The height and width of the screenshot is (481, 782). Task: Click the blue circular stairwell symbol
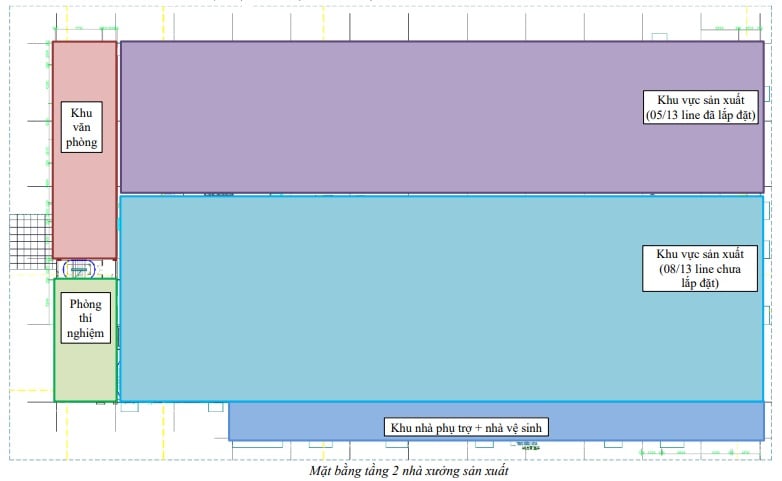[x=78, y=268]
